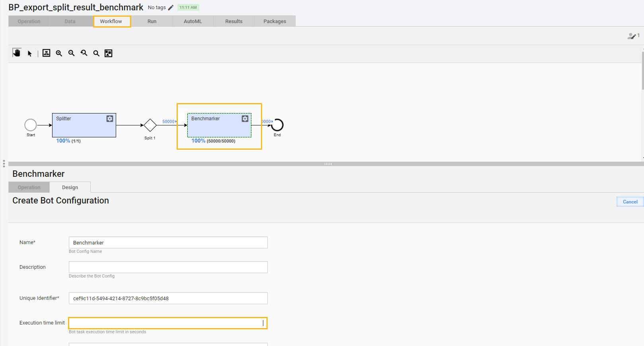Click the panel splitter drag handle
Screen dimensions: 644x346
pyautogui.click(x=328, y=164)
